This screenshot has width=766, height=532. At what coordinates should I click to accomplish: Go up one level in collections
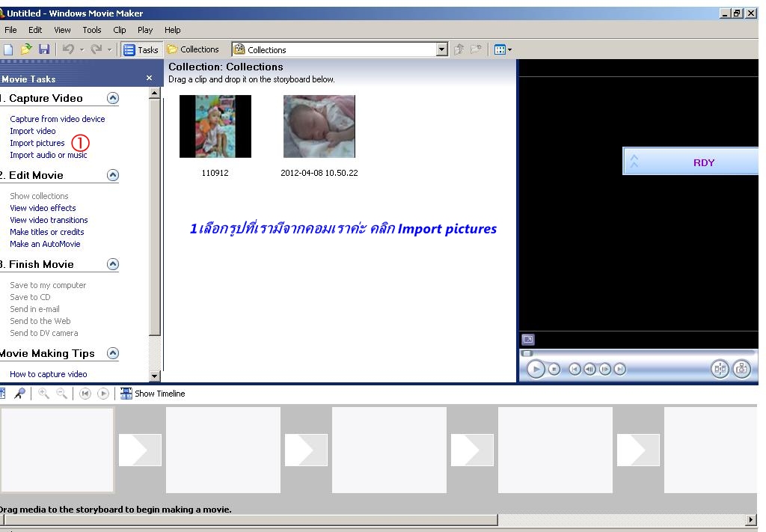pyautogui.click(x=459, y=49)
